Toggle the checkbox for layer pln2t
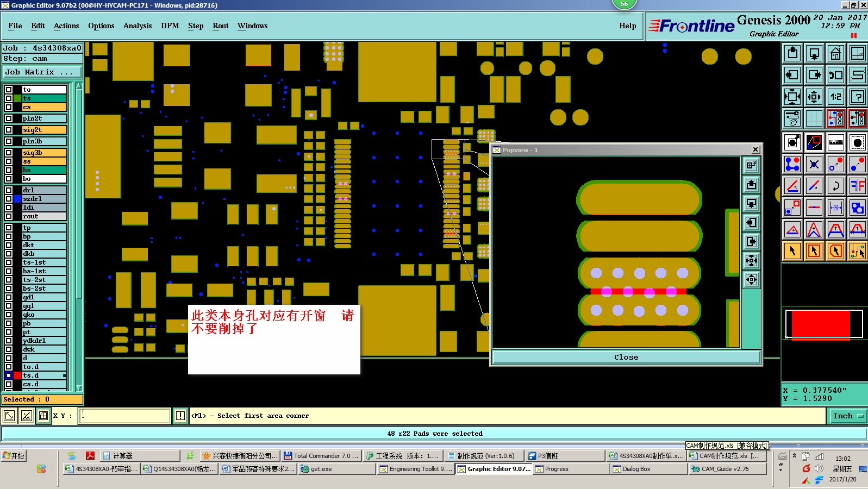 click(x=9, y=118)
